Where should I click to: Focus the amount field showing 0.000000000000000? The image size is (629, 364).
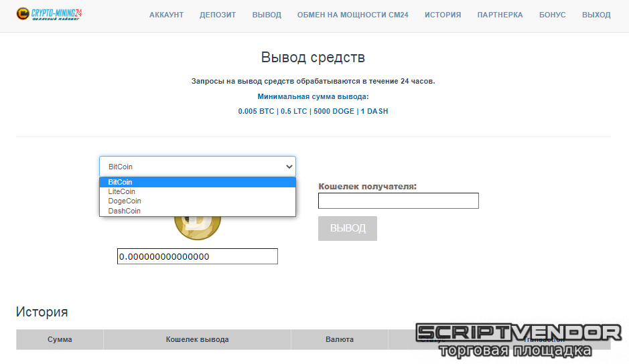[x=197, y=256]
